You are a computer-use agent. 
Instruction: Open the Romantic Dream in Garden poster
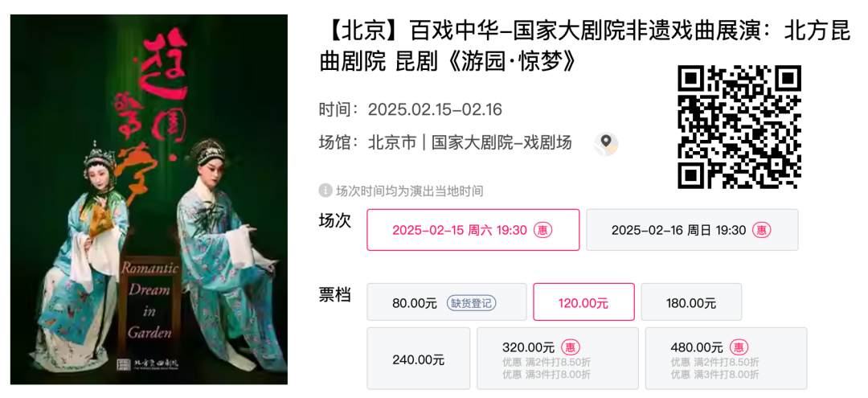(x=149, y=199)
